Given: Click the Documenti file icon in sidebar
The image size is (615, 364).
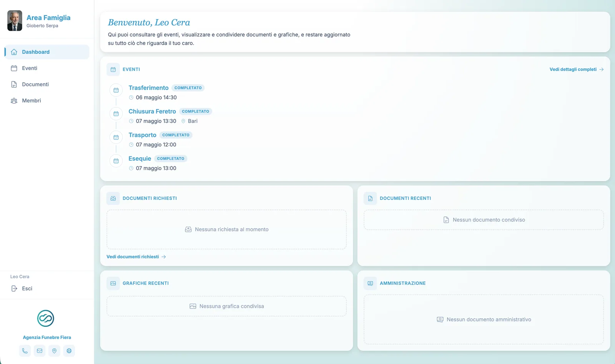Looking at the screenshot, I should [14, 84].
